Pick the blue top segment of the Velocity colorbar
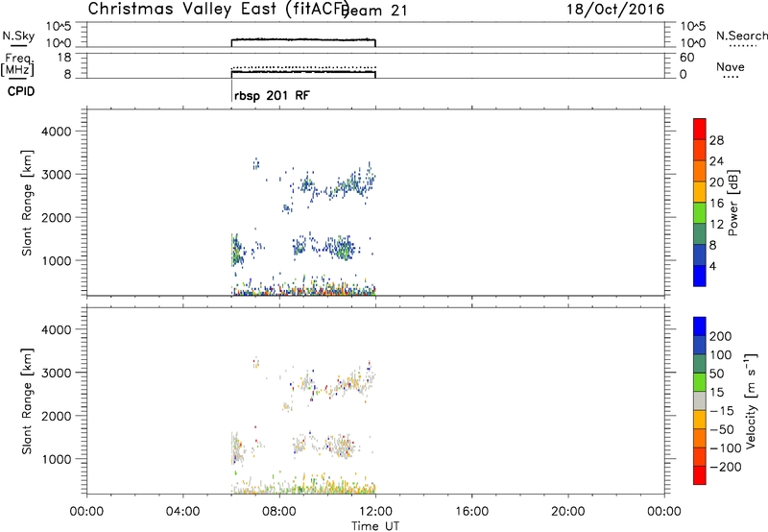The width and height of the screenshot is (768, 532). (700, 326)
